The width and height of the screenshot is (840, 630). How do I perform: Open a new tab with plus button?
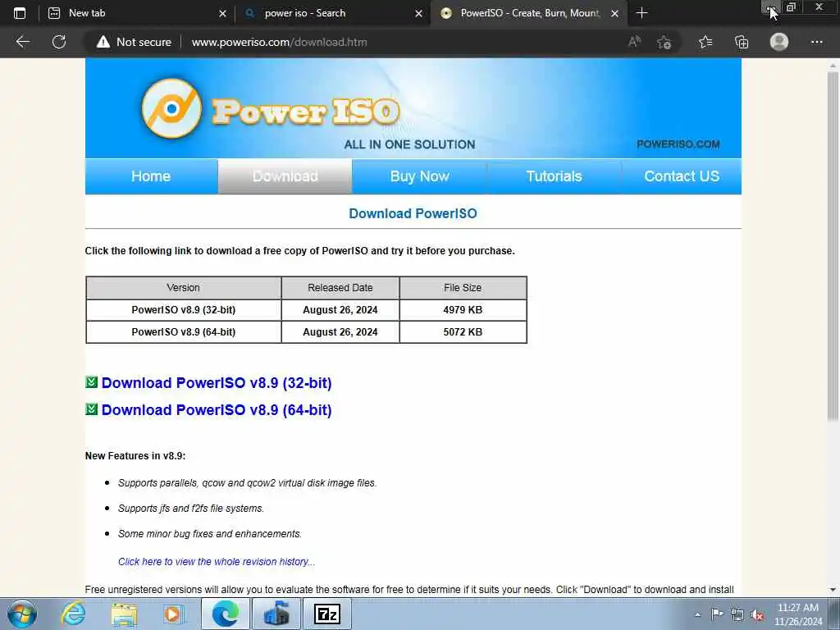tap(641, 13)
